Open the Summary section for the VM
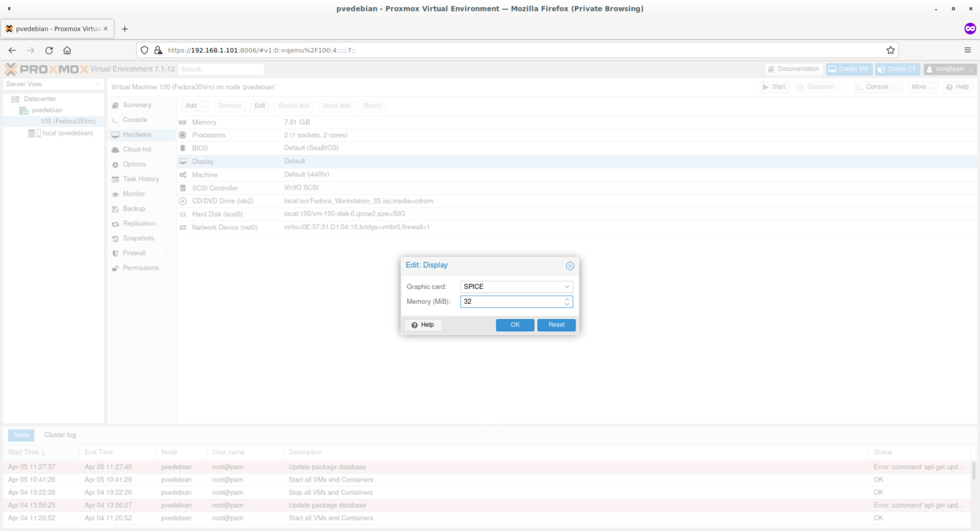 pyautogui.click(x=136, y=105)
